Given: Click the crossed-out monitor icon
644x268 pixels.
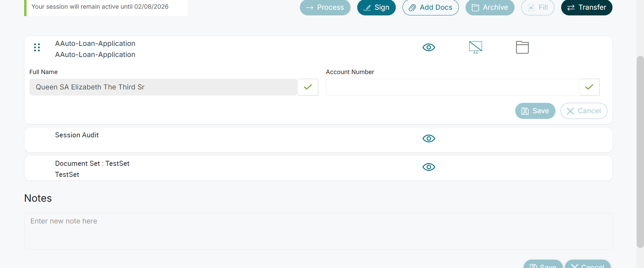Looking at the screenshot, I should pyautogui.click(x=475, y=47).
